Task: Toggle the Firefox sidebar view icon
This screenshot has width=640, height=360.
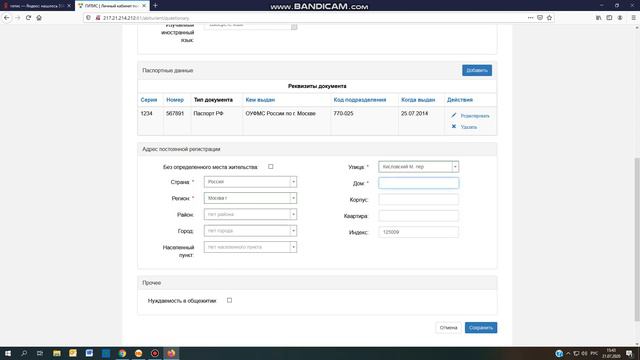Action: pyautogui.click(x=609, y=18)
